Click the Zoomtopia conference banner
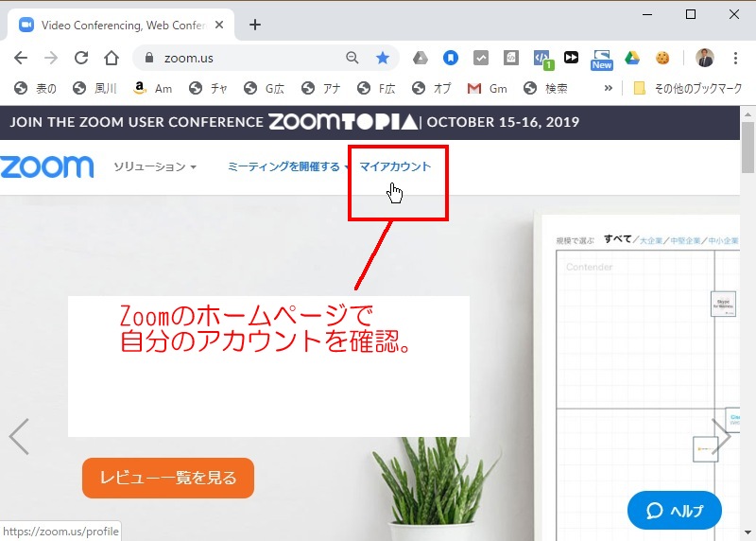Image resolution: width=756 pixels, height=541 pixels. 369,123
